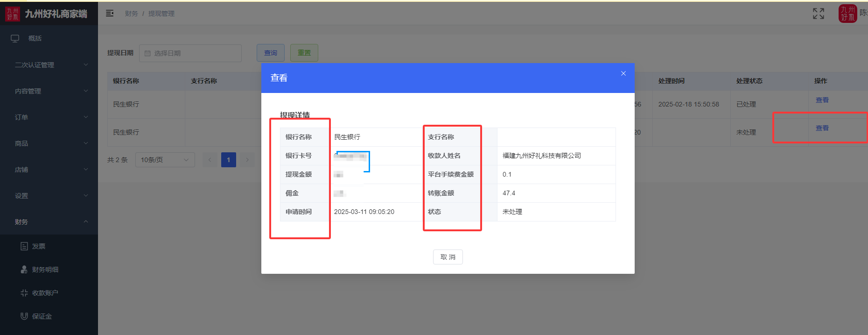Click the 财务 breadcrumb link
The width and height of the screenshot is (868, 335).
[x=132, y=14]
